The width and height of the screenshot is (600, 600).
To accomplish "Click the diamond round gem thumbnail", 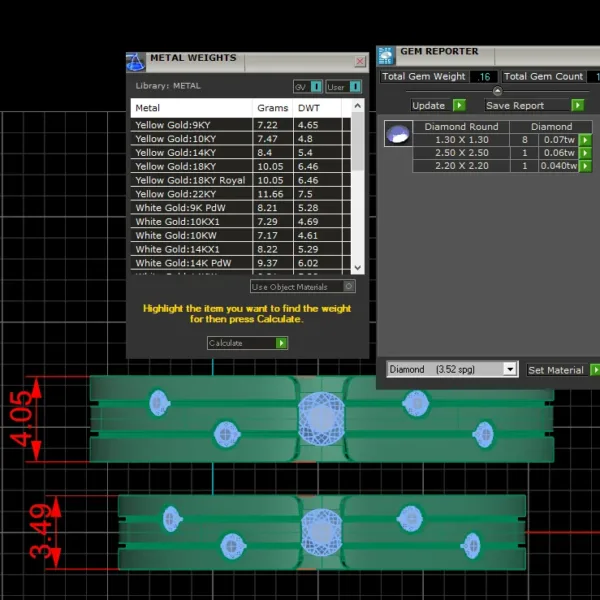I will [x=398, y=134].
